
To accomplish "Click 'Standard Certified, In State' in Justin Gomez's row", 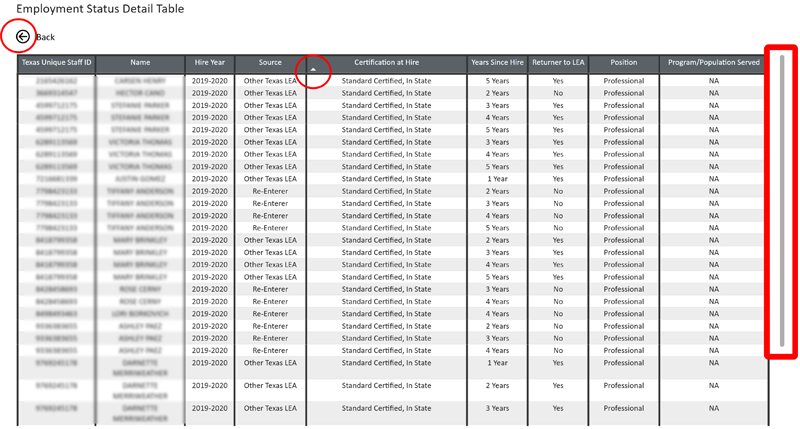I will click(386, 179).
